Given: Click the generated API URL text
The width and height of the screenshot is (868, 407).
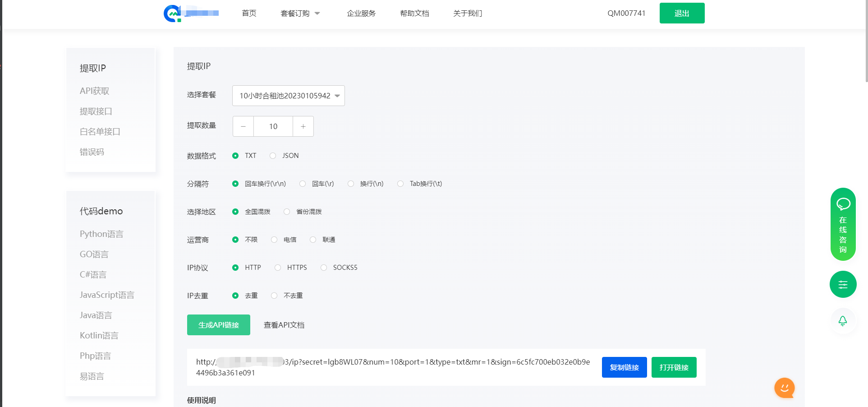Looking at the screenshot, I should (393, 367).
